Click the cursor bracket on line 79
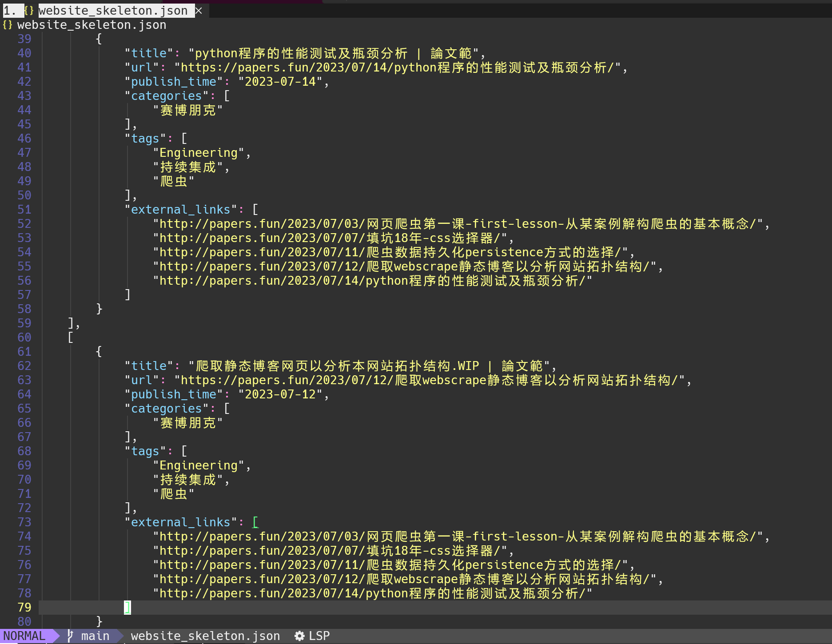The width and height of the screenshot is (832, 644). (127, 608)
